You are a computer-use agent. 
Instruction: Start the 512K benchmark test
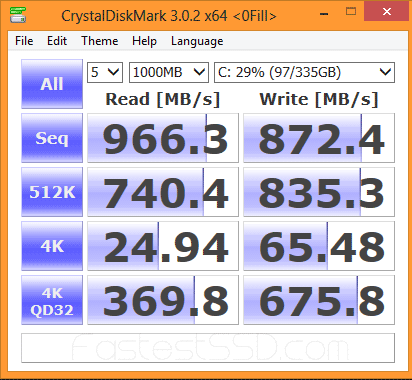(x=52, y=192)
